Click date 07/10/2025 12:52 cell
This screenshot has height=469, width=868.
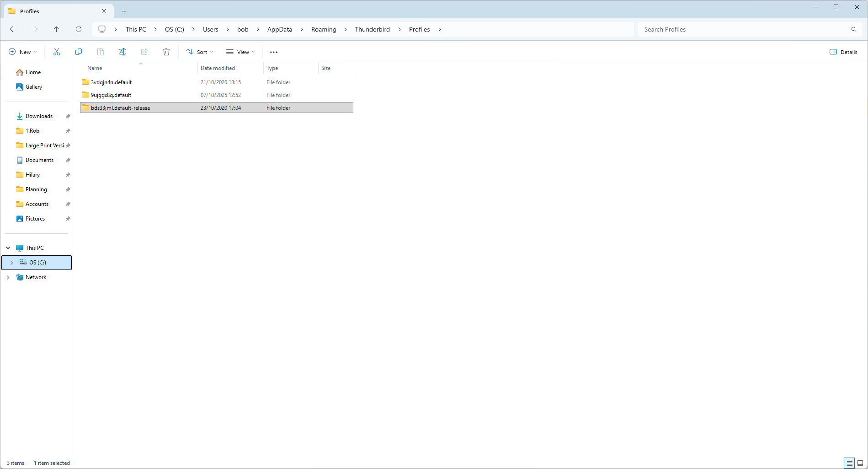(x=221, y=95)
